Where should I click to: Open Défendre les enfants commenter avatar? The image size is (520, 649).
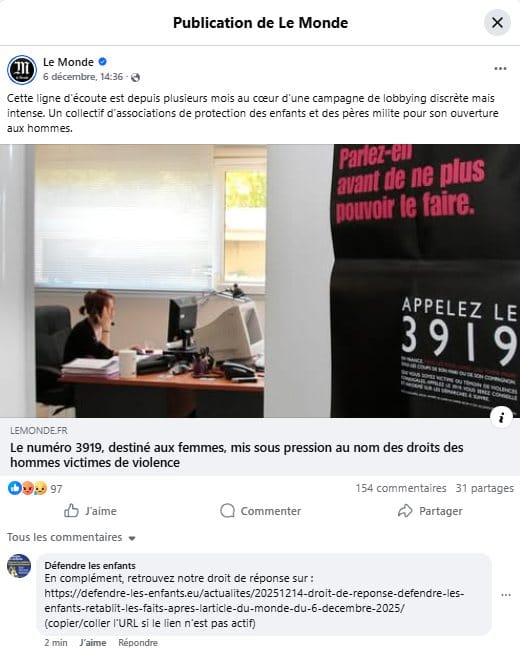pos(19,565)
